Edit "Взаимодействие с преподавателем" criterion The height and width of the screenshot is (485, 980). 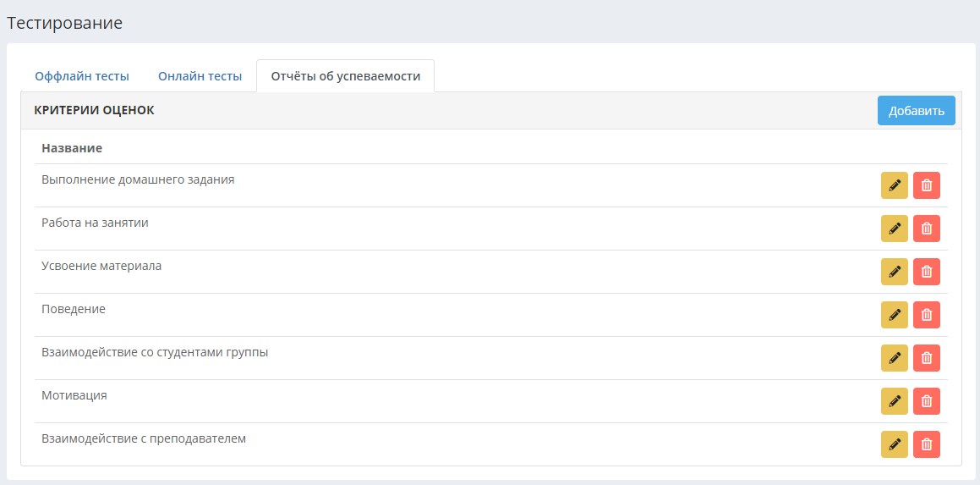click(895, 444)
